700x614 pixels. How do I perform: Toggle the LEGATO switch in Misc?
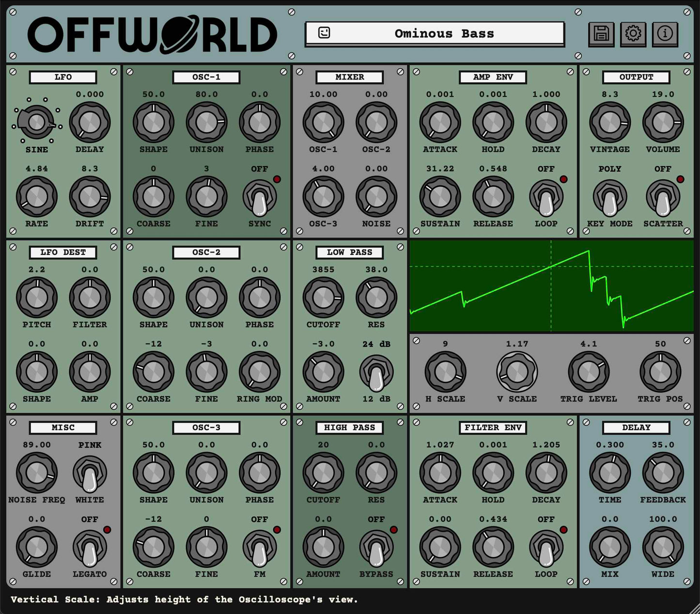coord(90,548)
